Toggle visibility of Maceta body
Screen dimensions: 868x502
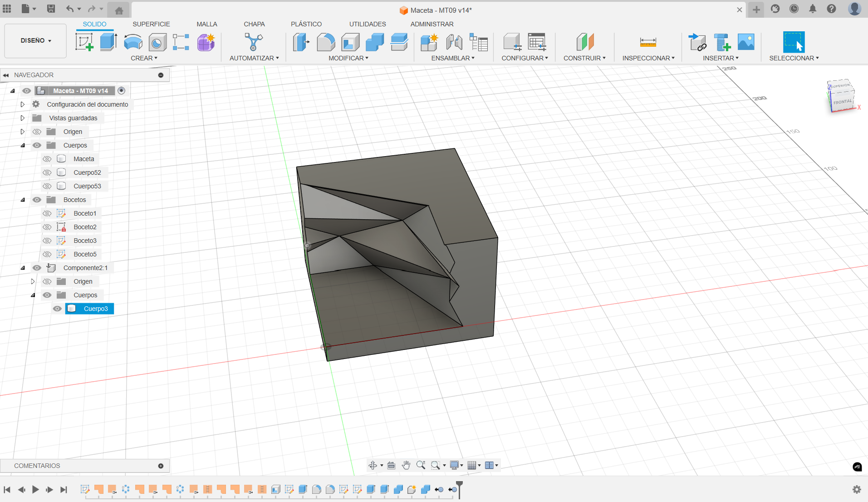click(47, 159)
